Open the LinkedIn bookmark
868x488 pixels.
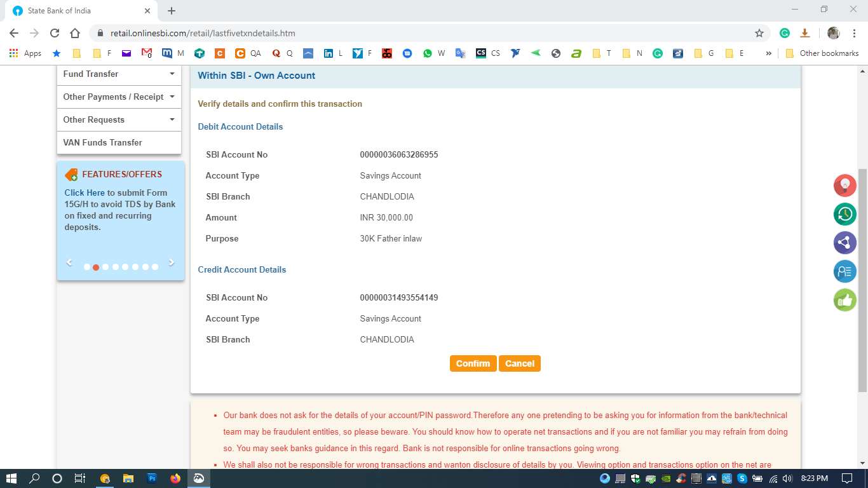(333, 53)
